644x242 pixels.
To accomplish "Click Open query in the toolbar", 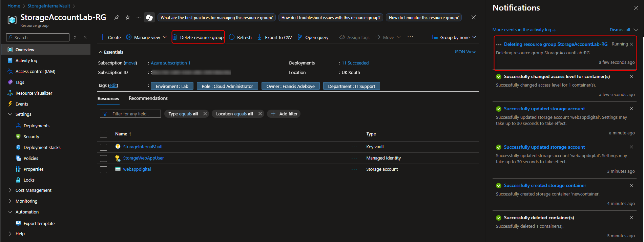I will click(x=313, y=37).
